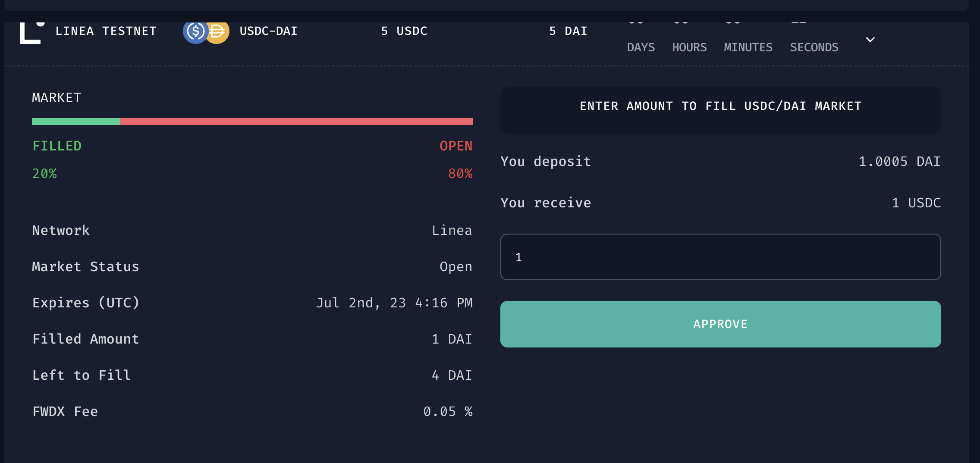Click the Expires date Jul 2nd value

pos(394,303)
